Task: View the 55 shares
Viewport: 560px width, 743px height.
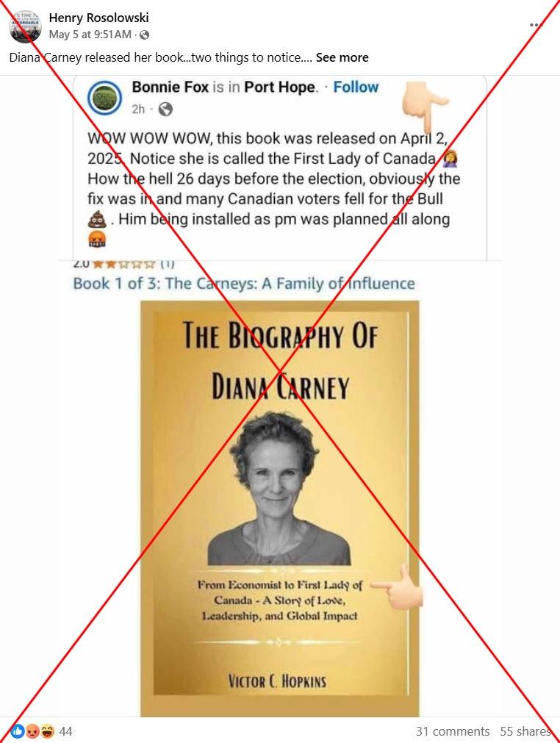Action: [x=525, y=731]
